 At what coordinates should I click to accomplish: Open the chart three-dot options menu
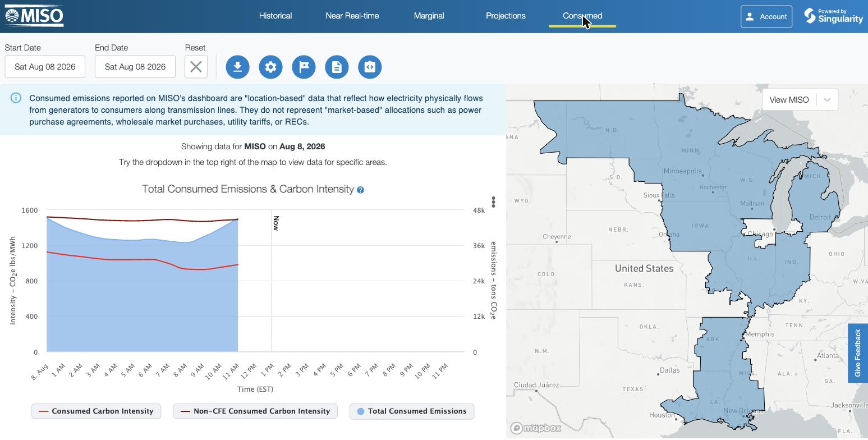(493, 201)
